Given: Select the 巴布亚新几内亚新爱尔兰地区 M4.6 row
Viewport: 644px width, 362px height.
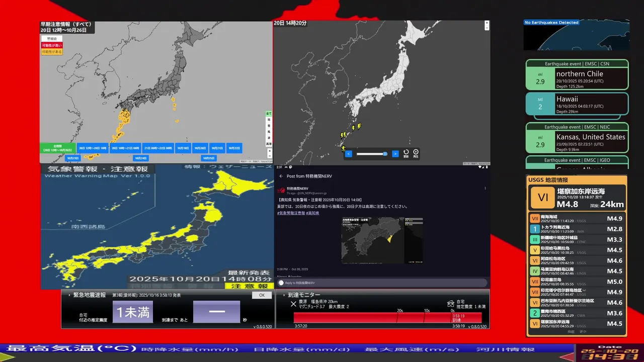Looking at the screenshot, I should point(577,302).
